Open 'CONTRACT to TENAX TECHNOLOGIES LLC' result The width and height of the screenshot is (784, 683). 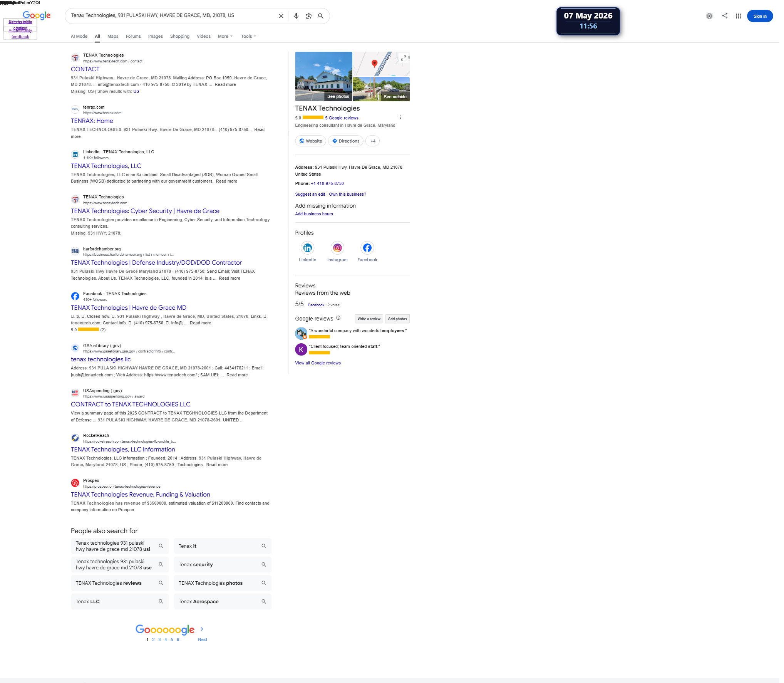(x=131, y=404)
